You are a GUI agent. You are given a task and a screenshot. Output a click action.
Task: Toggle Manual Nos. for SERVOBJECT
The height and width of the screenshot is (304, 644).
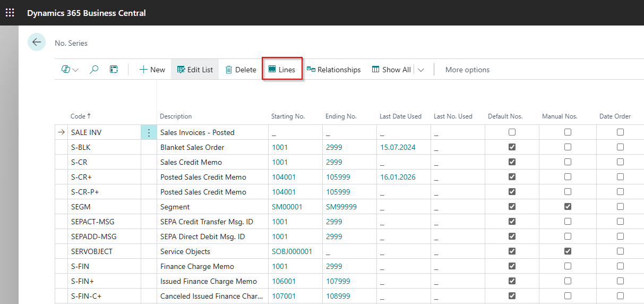coord(568,251)
